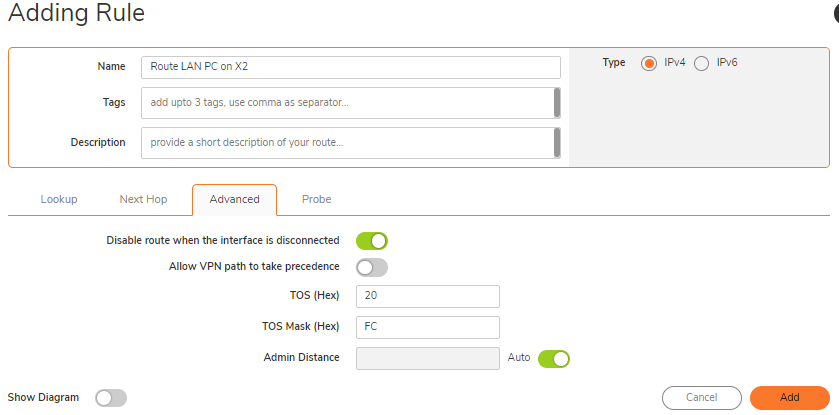
Task: Select the Advanced tab
Action: click(234, 199)
